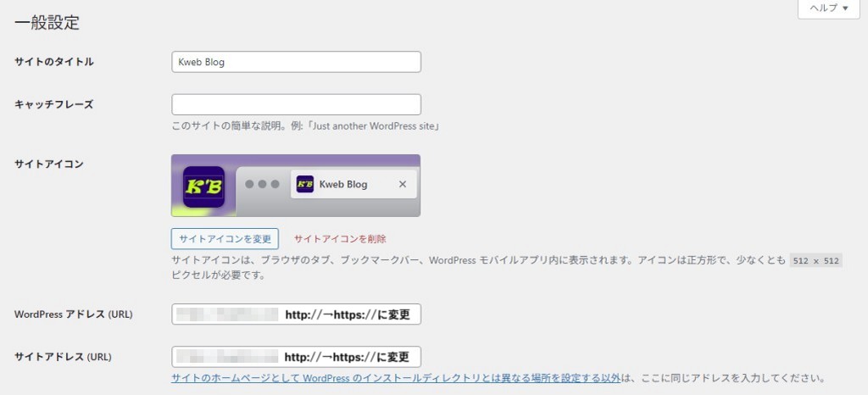868x395 pixels.
Task: Click the サイトアイコン section label
Action: click(49, 164)
